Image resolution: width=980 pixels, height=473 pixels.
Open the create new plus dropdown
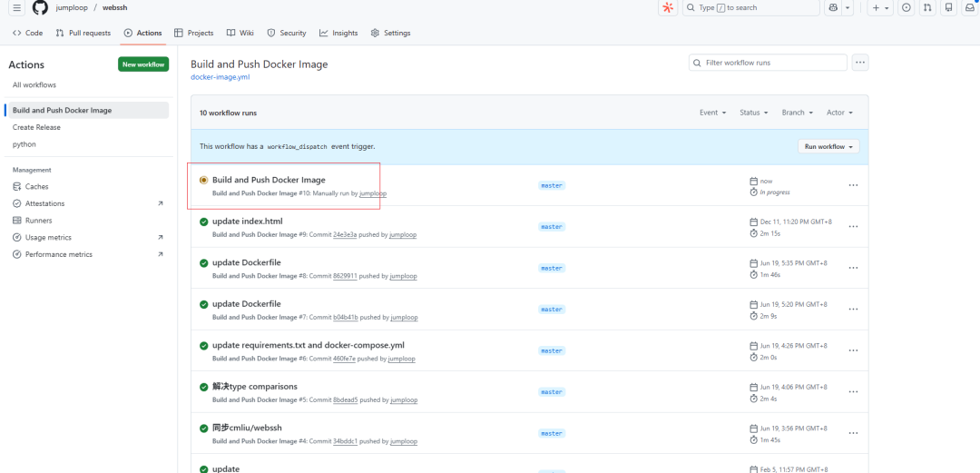click(x=880, y=8)
